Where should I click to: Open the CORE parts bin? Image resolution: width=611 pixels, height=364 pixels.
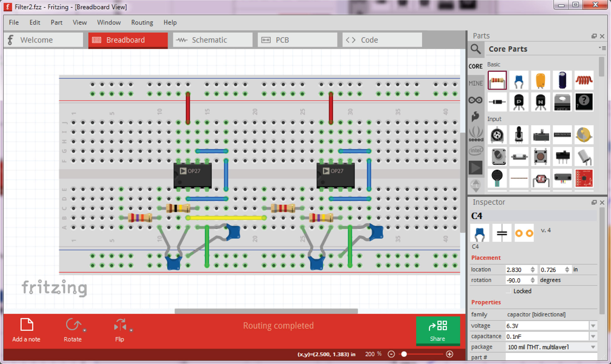[476, 66]
